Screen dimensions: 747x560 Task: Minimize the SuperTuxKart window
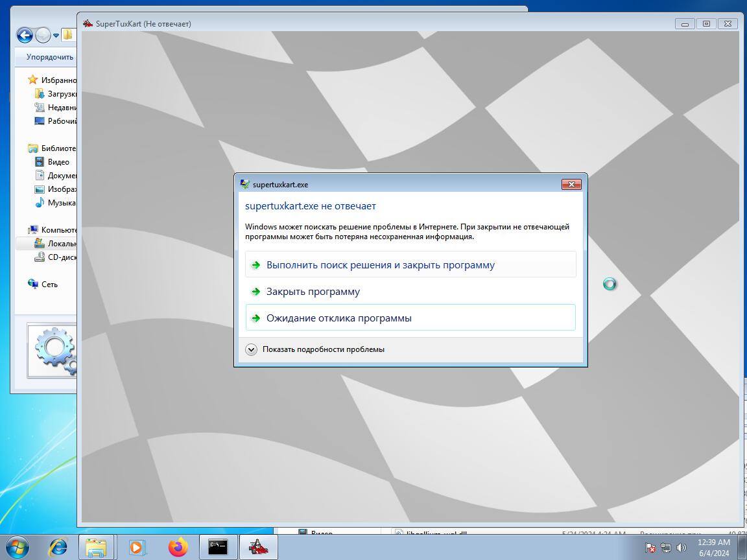[685, 24]
